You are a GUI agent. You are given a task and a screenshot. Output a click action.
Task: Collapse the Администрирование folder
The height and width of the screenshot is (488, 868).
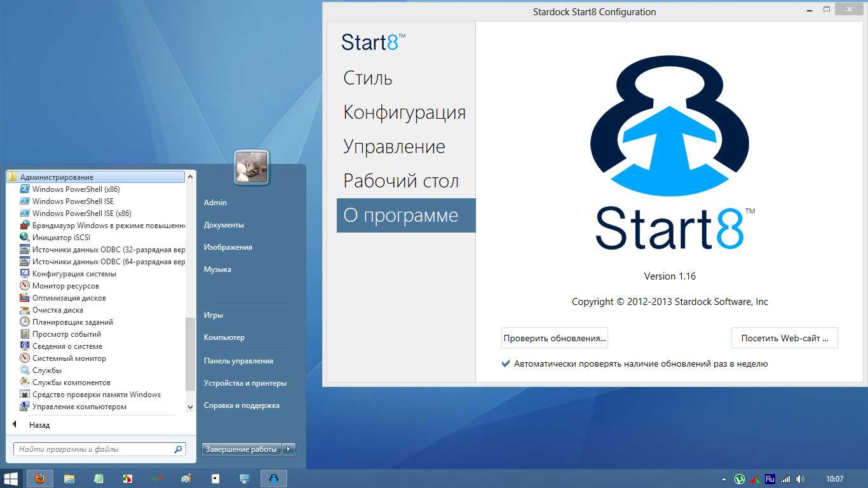tap(95, 177)
